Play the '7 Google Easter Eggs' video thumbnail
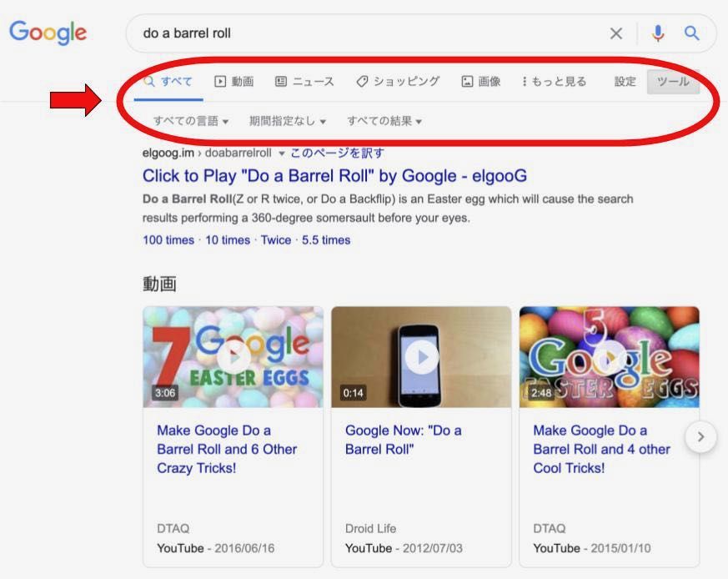 233,357
